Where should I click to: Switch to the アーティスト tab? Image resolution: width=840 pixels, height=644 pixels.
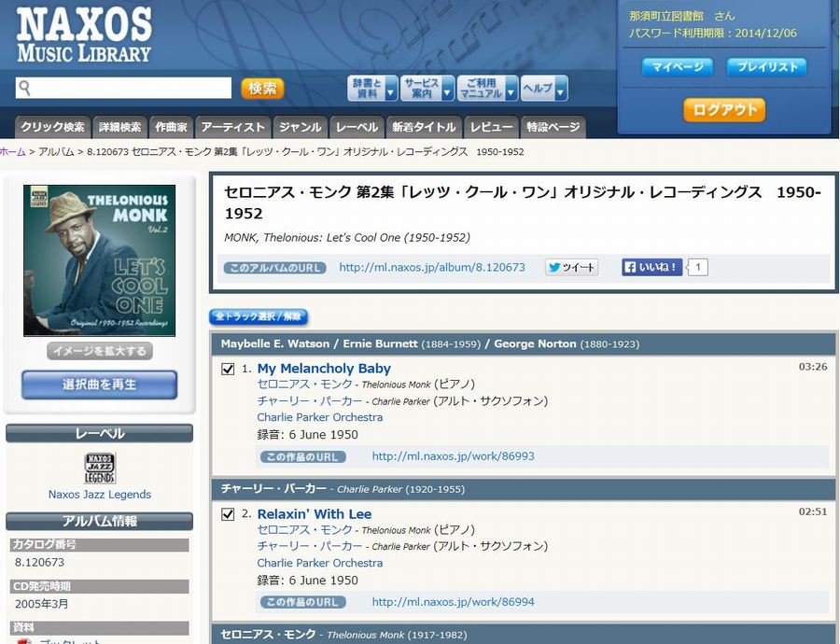tap(233, 127)
